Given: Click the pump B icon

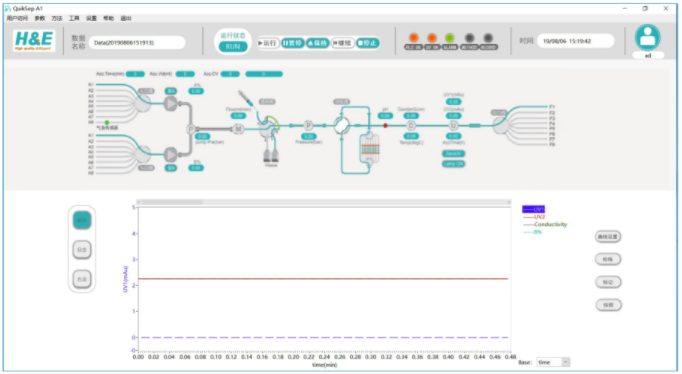Looking at the screenshot, I should tap(170, 154).
